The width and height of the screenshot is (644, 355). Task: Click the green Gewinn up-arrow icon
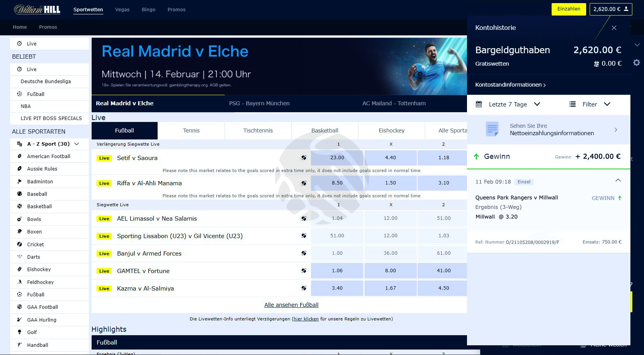476,157
